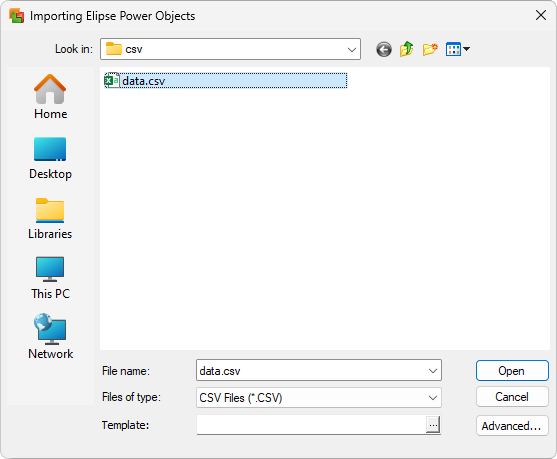This screenshot has width=557, height=459.
Task: Create a new folder
Action: point(430,49)
